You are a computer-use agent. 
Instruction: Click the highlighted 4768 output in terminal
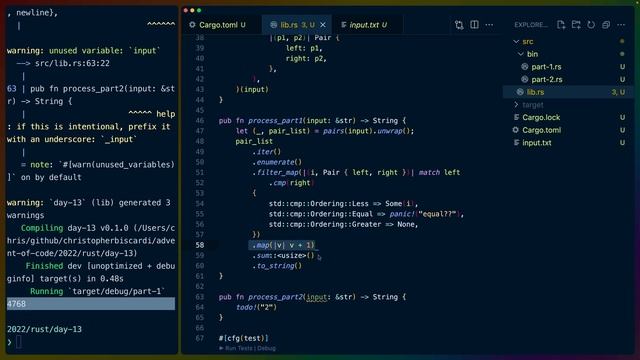point(91,304)
